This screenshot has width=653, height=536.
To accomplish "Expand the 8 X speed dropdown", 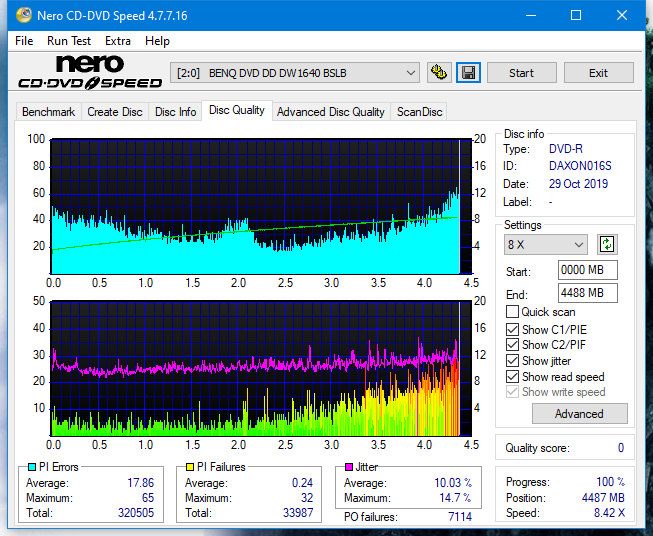I will coord(546,244).
